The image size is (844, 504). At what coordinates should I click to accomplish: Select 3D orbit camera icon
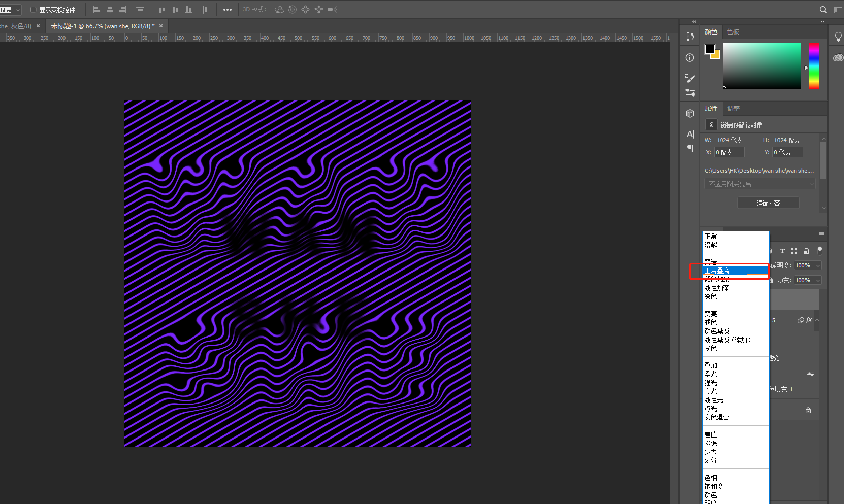point(279,10)
